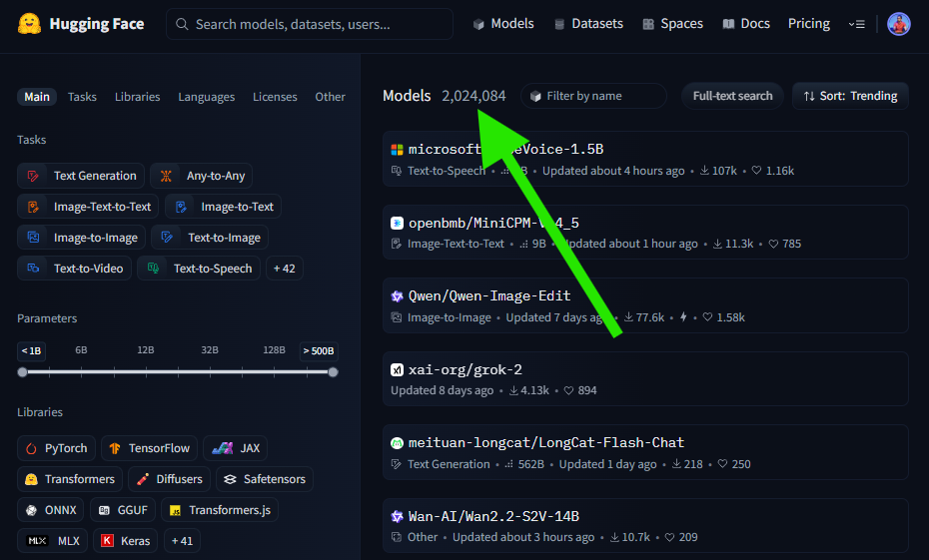Viewport: 929px width, 560px height.
Task: Open the user profile avatar
Action: pyautogui.click(x=898, y=24)
